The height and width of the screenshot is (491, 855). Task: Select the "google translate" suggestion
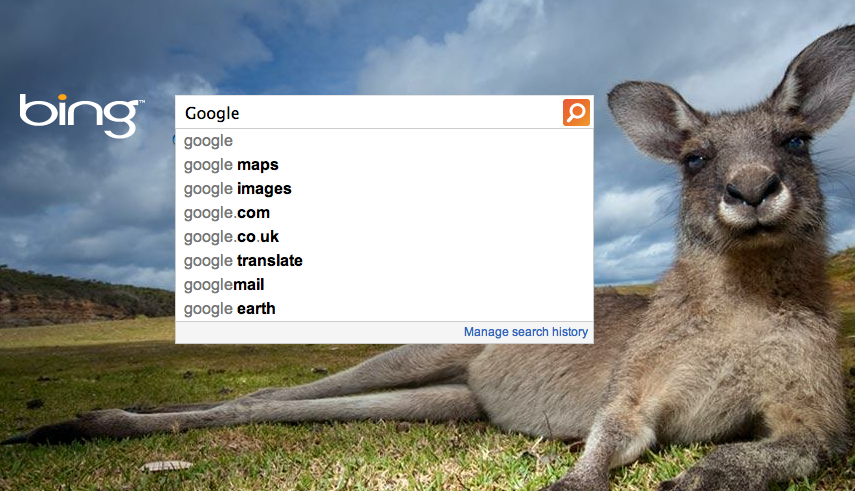(x=384, y=261)
